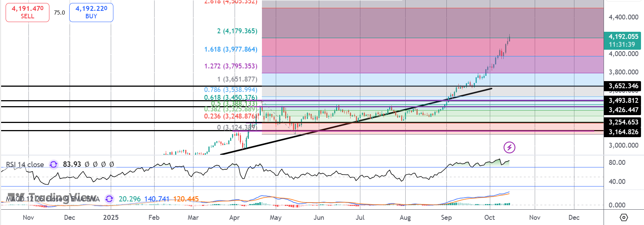The width and height of the screenshot is (644, 225).
Task: Click the RSI indicator refresh icon
Action: coord(54,164)
